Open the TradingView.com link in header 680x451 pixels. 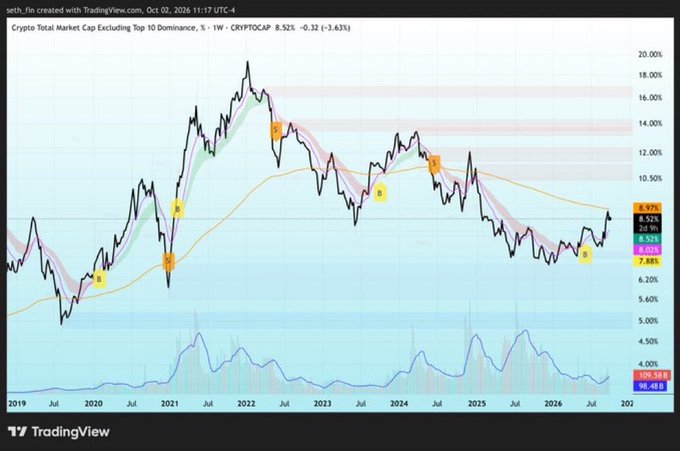pos(108,10)
